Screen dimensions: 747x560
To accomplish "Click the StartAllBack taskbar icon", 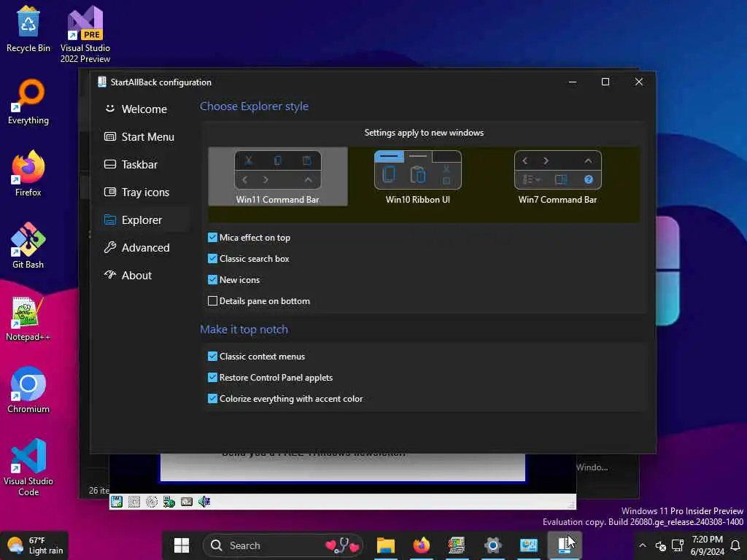I will (x=565, y=545).
